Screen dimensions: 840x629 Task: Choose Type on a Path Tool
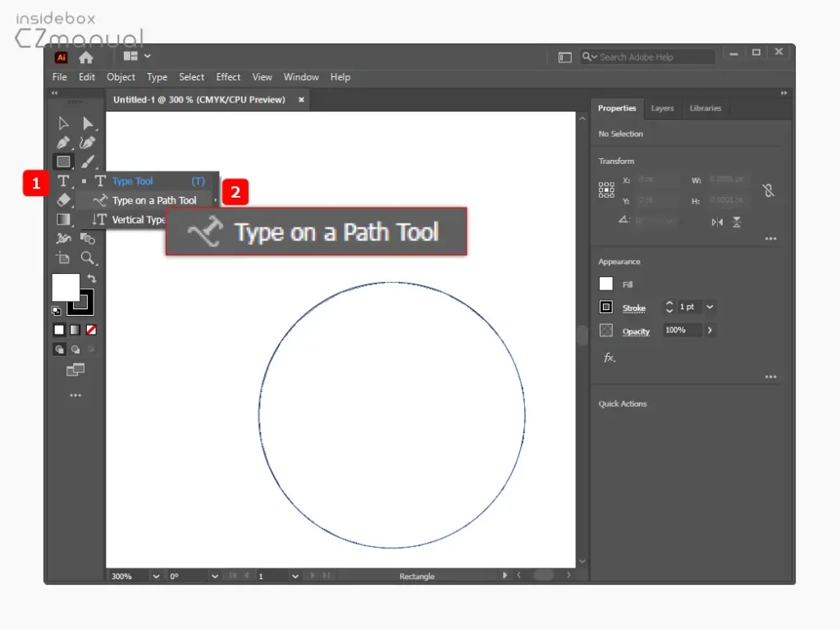(x=154, y=201)
